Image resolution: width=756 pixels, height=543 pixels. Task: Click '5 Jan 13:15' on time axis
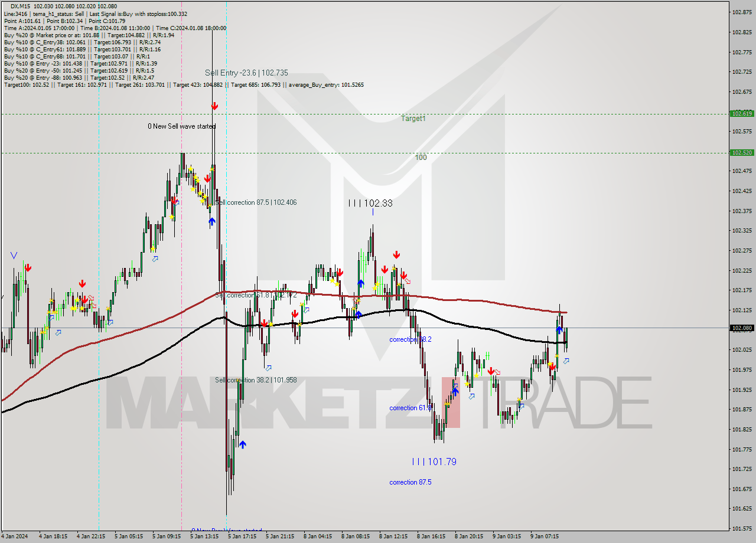tap(204, 537)
